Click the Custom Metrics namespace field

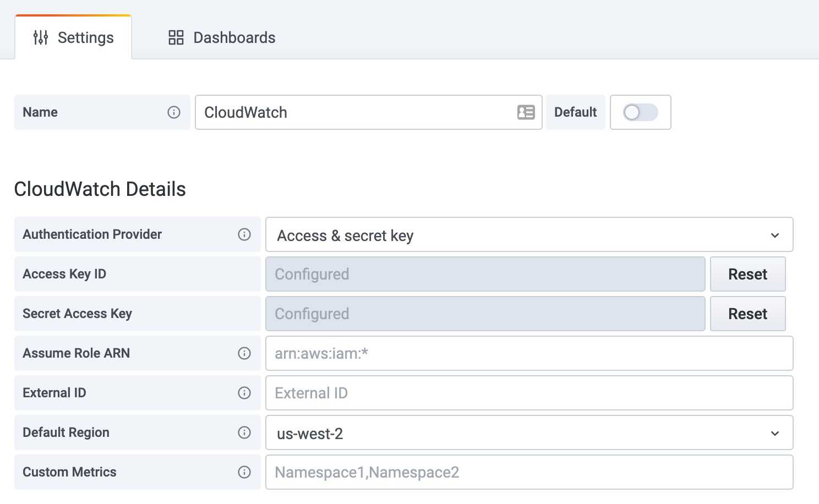pyautogui.click(x=528, y=472)
